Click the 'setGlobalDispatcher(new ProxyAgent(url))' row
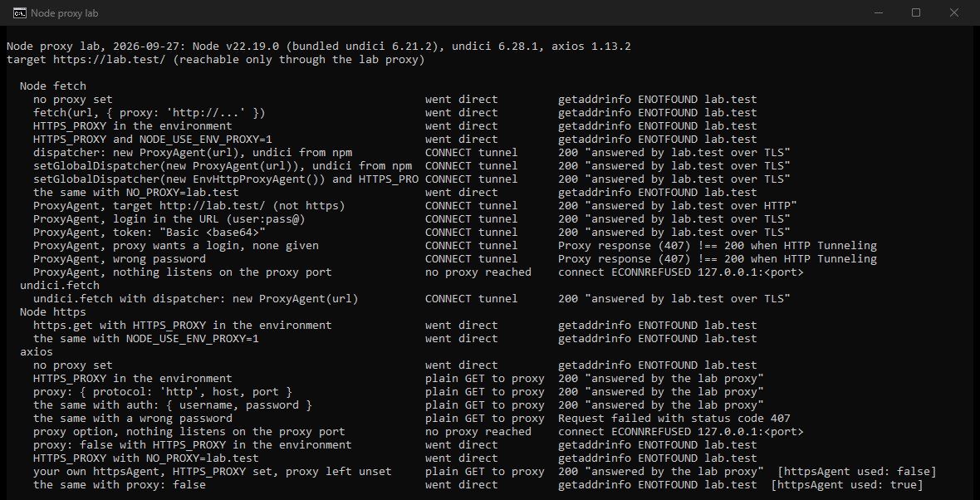Screen dimensions: 980x500 point(412,165)
